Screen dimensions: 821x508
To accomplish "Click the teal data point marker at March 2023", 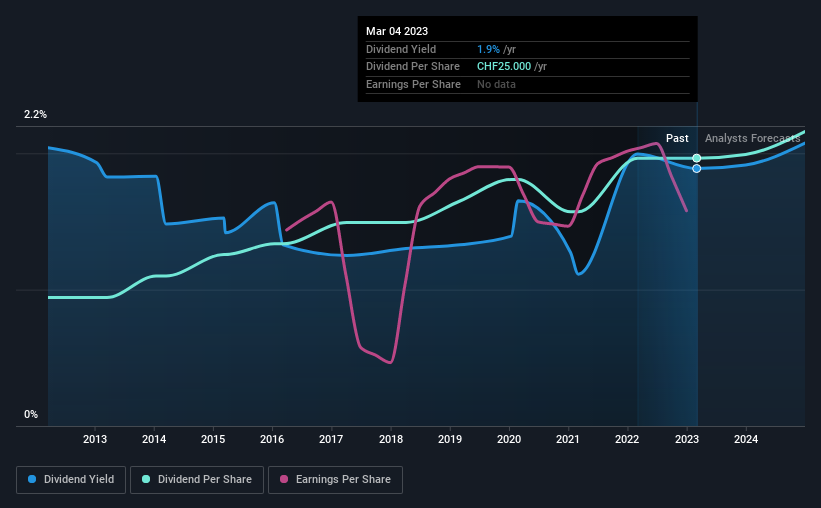I will pyautogui.click(x=696, y=158).
